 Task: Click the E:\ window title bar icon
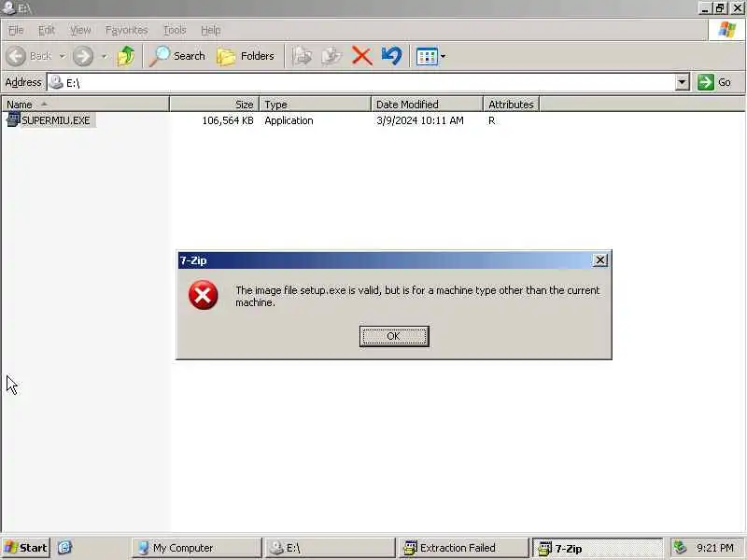pos(8,7)
